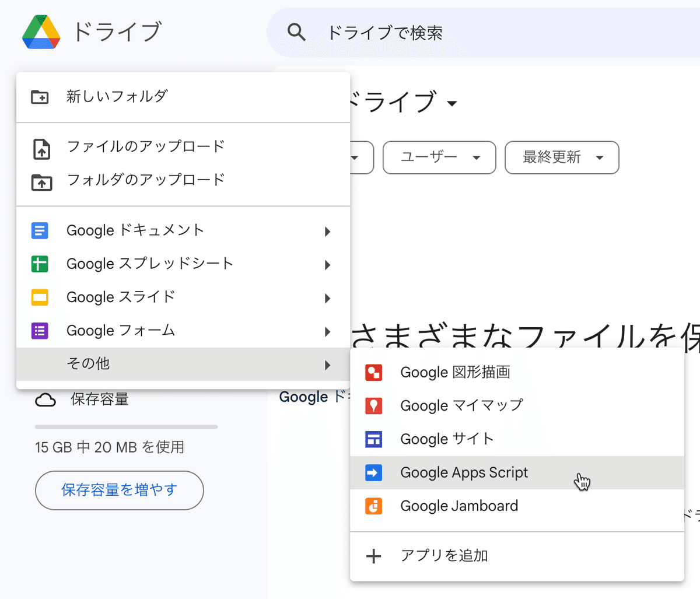
Task: Select Google マイマップ menu entry
Action: pos(517,406)
